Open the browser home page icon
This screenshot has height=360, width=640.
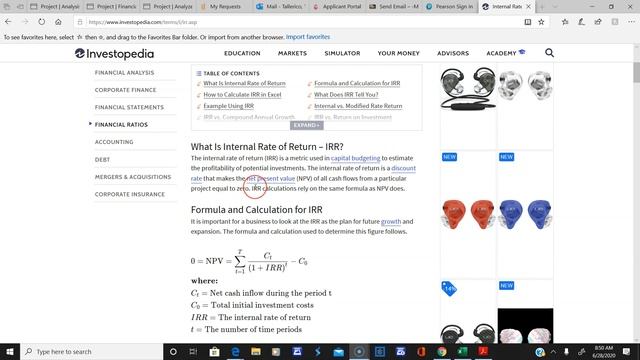(58, 22)
